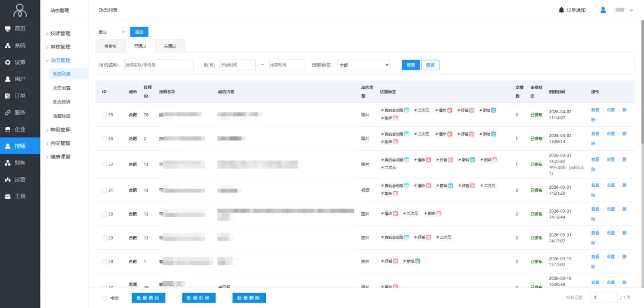
Task: Tick the checkbox for row ID 35
Action: [104, 114]
